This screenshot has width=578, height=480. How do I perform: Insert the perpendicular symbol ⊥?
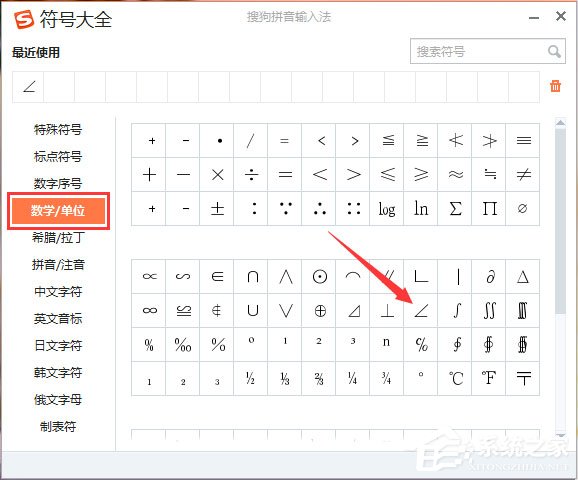pyautogui.click(x=387, y=310)
